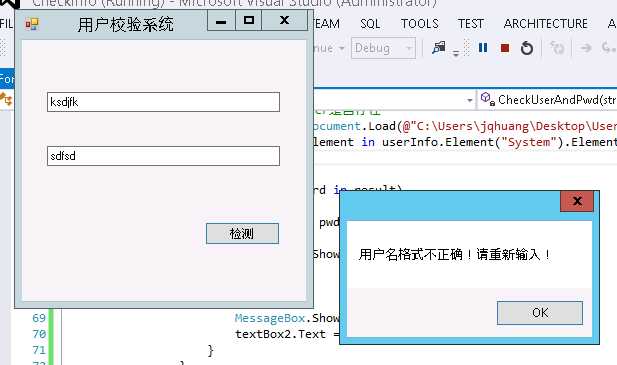This screenshot has width=617, height=365.
Task: Close the username format error dialog
Action: coord(577,201)
